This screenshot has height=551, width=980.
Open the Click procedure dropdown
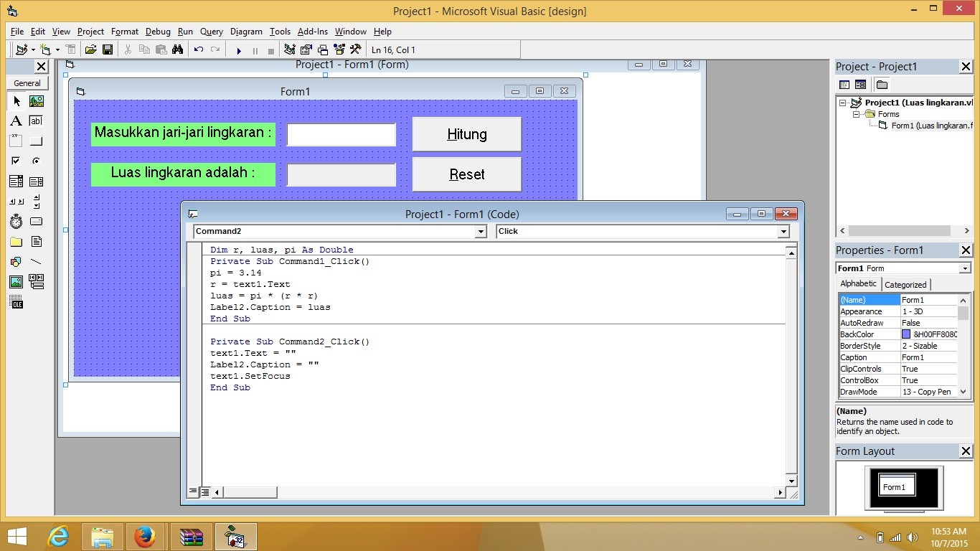(783, 232)
